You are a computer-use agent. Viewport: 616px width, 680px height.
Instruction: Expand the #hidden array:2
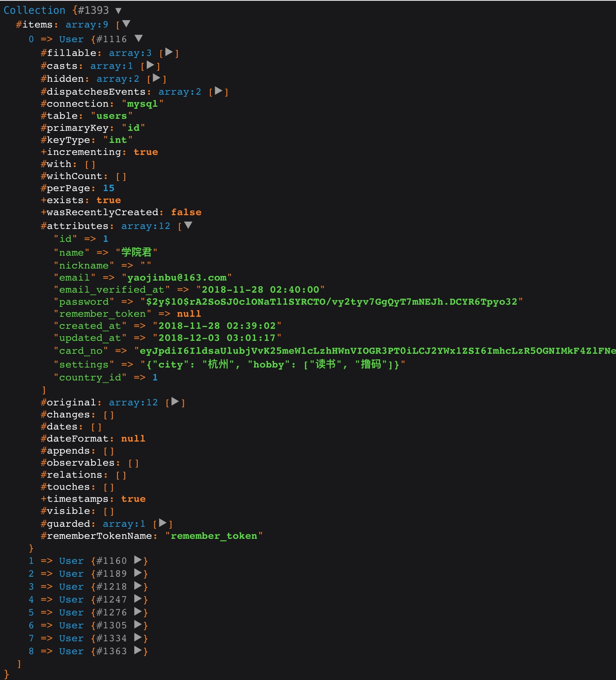click(157, 78)
